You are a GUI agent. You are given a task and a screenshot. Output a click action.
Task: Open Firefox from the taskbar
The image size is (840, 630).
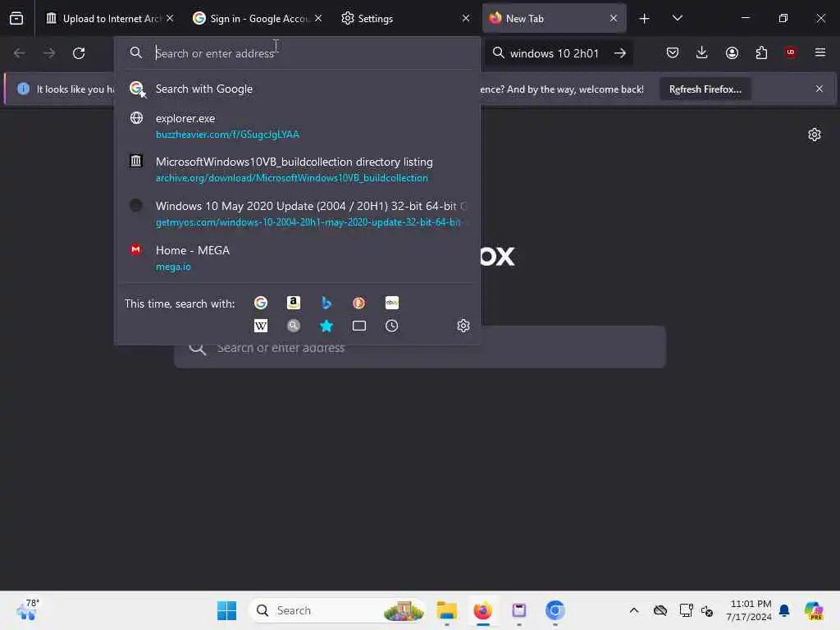(x=482, y=610)
